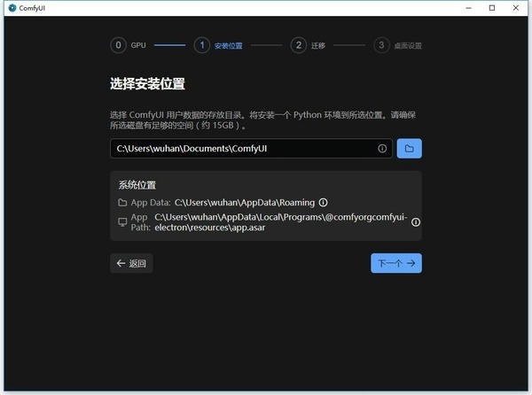Open step 3 桌面设置

click(397, 45)
